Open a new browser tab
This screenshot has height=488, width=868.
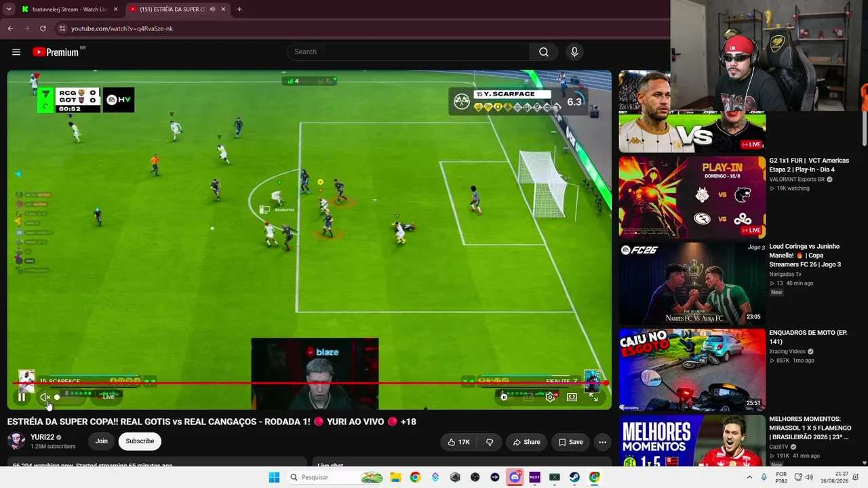pyautogui.click(x=239, y=9)
